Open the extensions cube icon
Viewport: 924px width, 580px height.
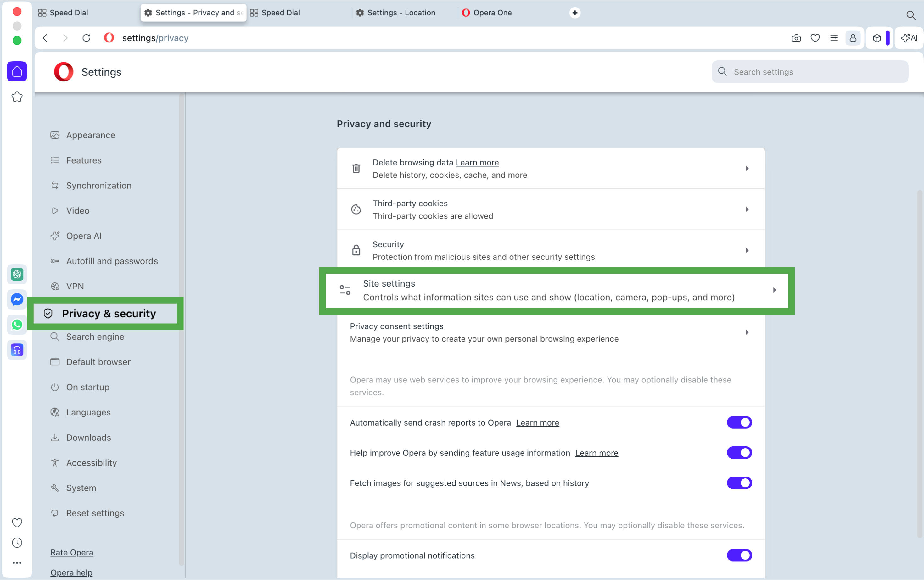[x=877, y=38]
